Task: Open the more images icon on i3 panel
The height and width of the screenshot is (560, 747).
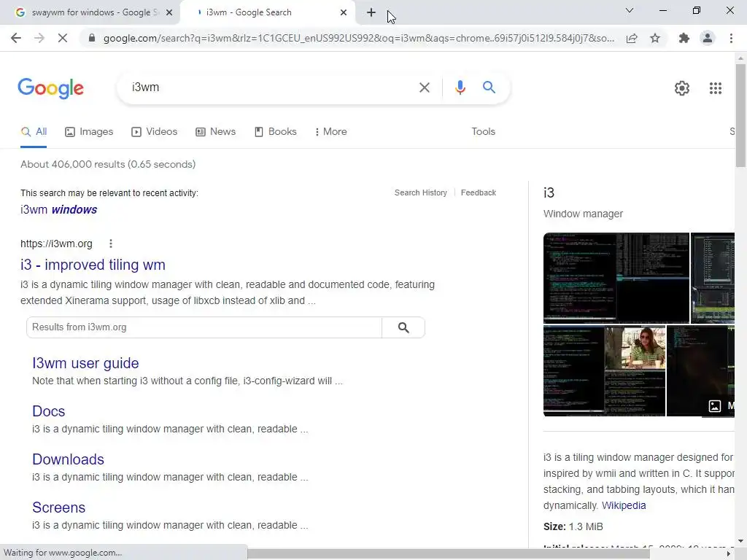Action: [x=715, y=405]
